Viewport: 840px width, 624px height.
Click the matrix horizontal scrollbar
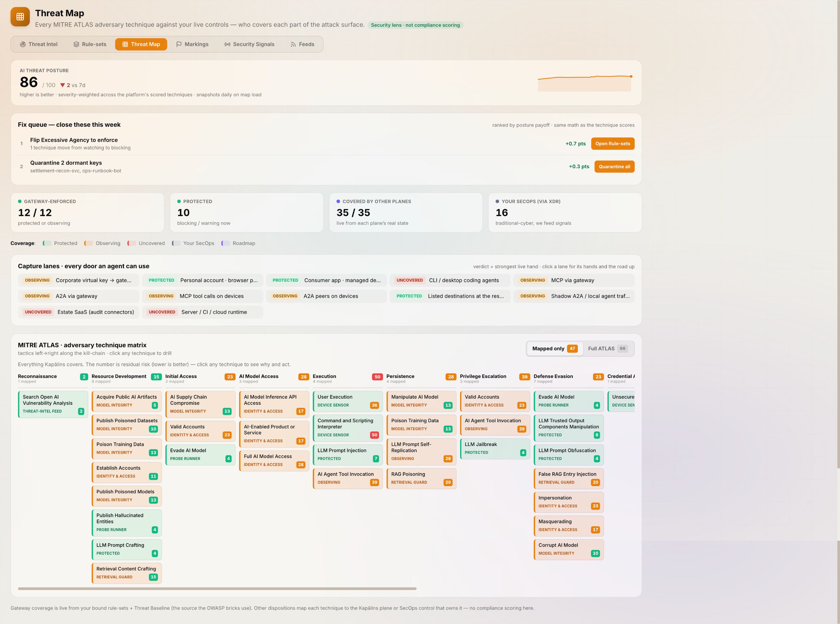pos(217,589)
